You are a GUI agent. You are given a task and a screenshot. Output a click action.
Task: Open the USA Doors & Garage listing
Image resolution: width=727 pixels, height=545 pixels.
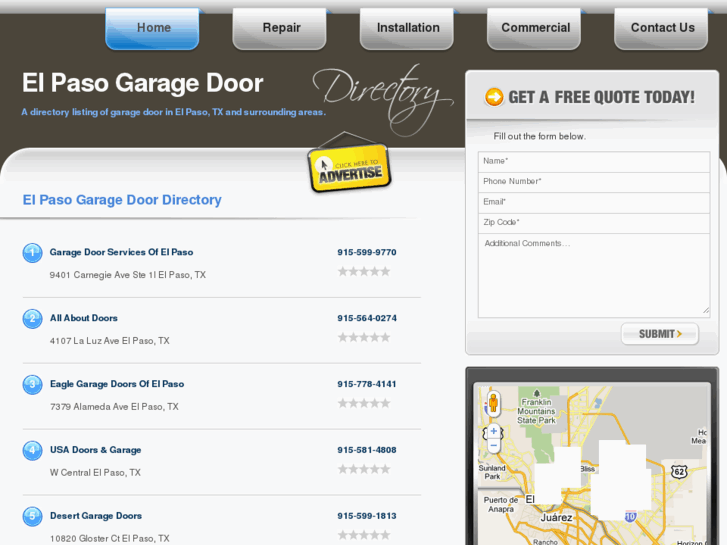click(96, 449)
